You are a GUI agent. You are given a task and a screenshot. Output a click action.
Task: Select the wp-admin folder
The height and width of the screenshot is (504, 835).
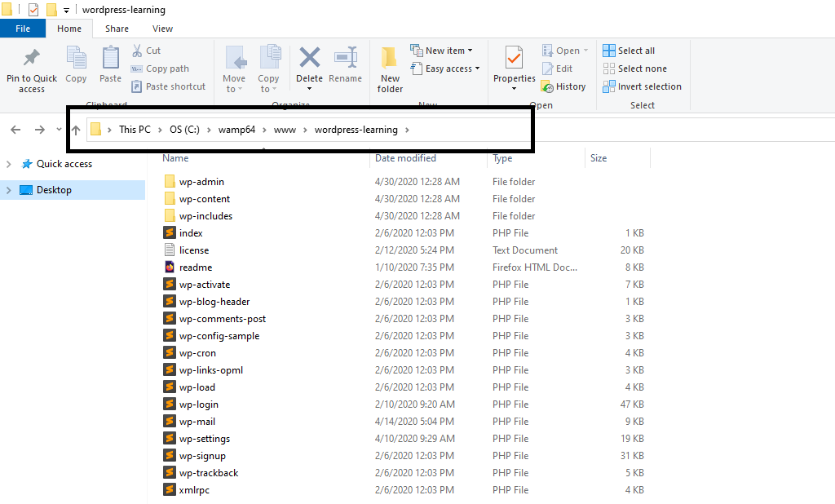pos(201,182)
